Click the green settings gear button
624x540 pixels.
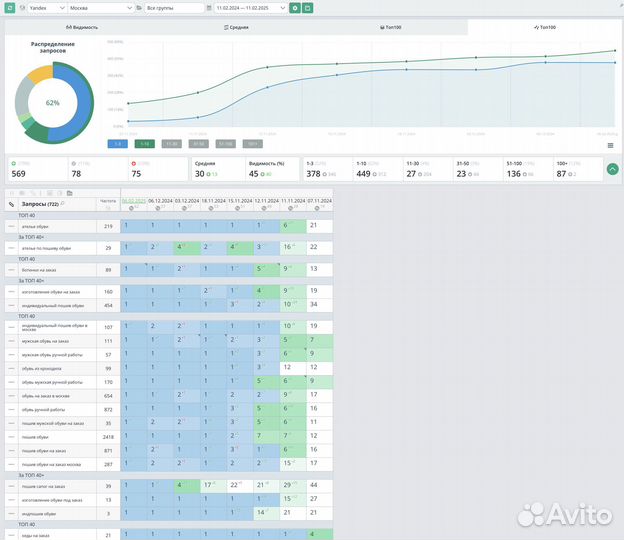click(x=295, y=7)
